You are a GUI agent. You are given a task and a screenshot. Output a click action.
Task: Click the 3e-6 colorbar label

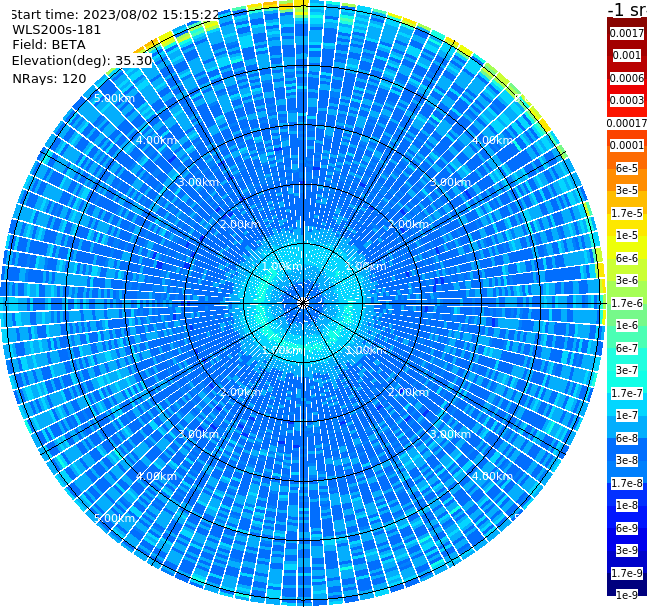tap(627, 280)
